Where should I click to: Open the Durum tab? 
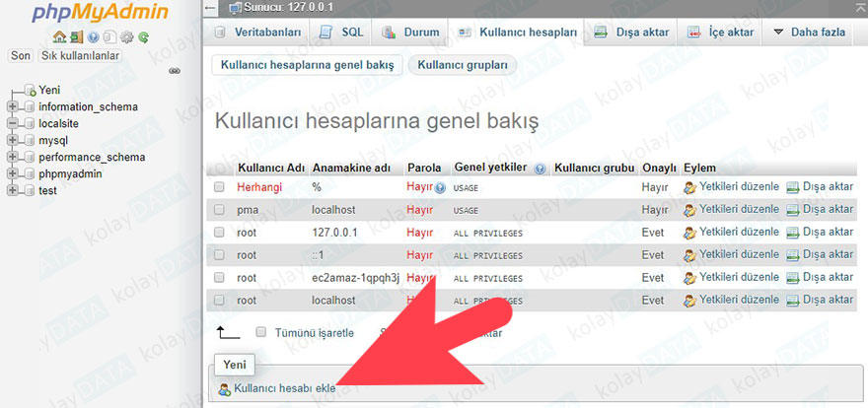tap(410, 33)
